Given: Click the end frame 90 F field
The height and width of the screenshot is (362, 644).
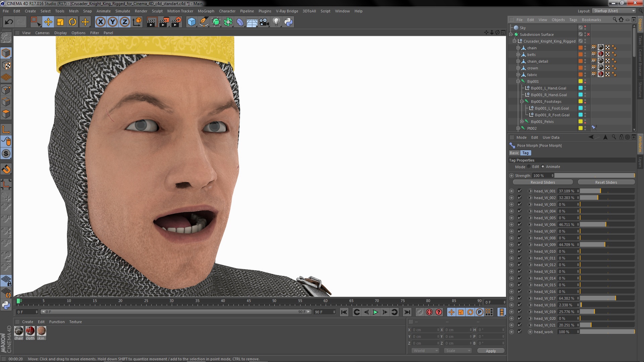Looking at the screenshot, I should coord(324,312).
